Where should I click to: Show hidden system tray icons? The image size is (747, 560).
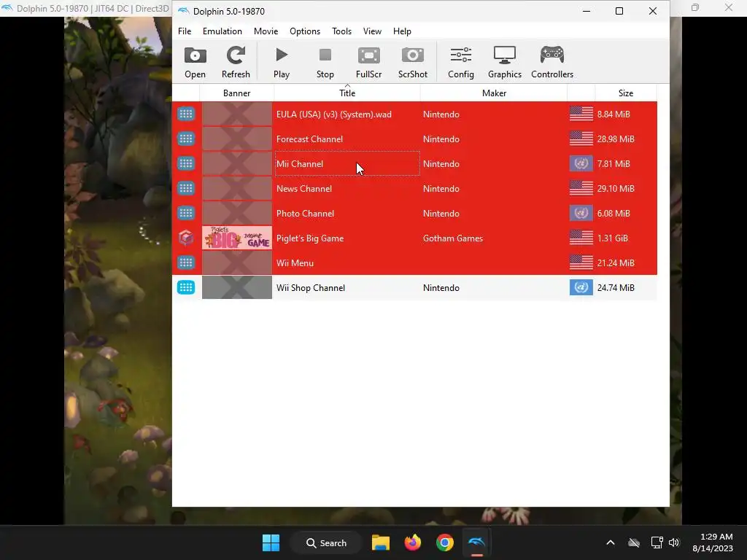611,542
